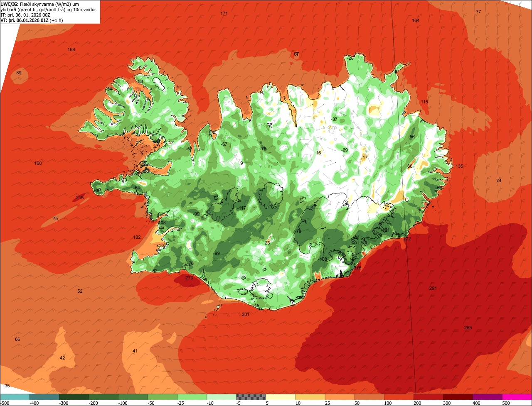
Task: Click the map value 182
Action: 137,237
